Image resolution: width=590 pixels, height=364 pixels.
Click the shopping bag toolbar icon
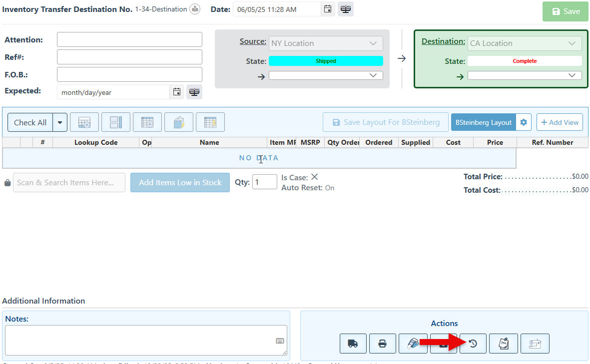pyautogui.click(x=178, y=122)
